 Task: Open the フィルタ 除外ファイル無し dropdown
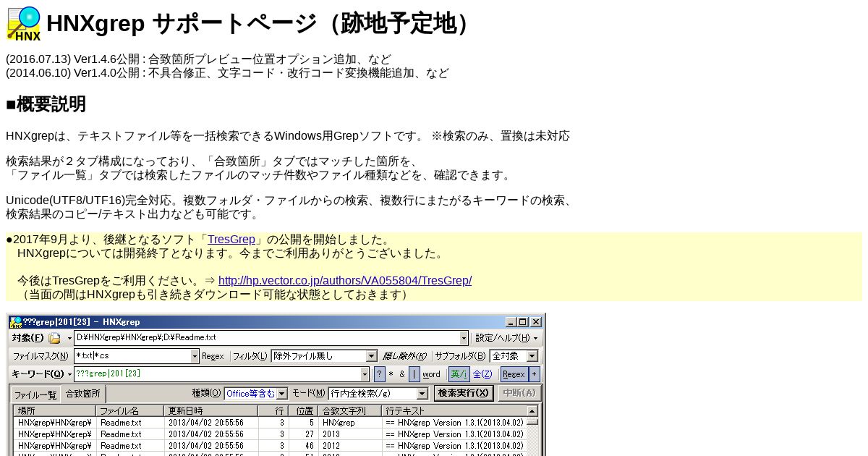coord(323,356)
